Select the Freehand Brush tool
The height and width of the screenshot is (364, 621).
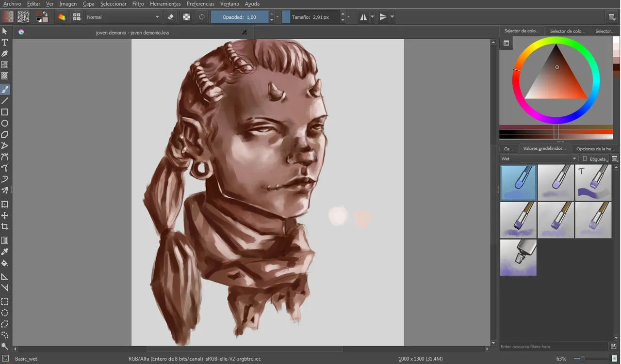click(5, 90)
